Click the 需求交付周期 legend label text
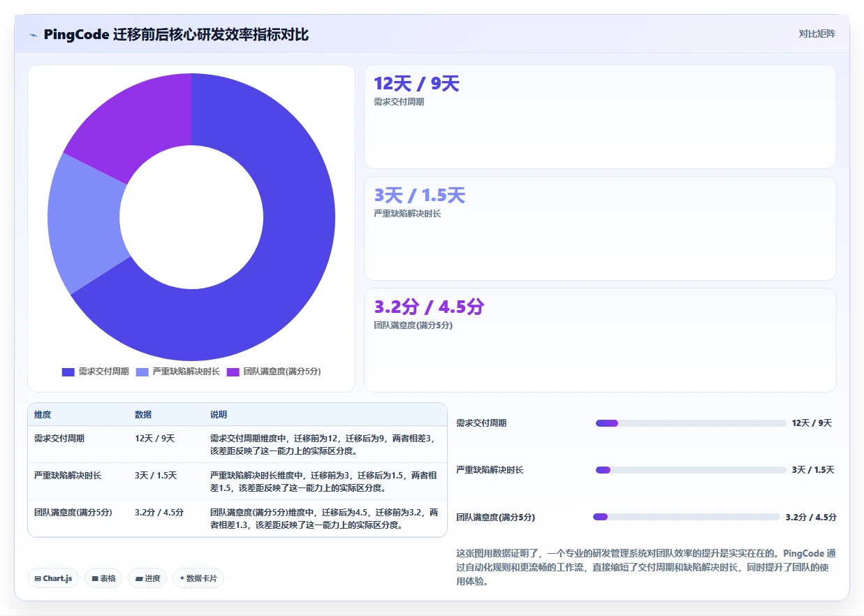This screenshot has height=616, width=864. [x=103, y=372]
